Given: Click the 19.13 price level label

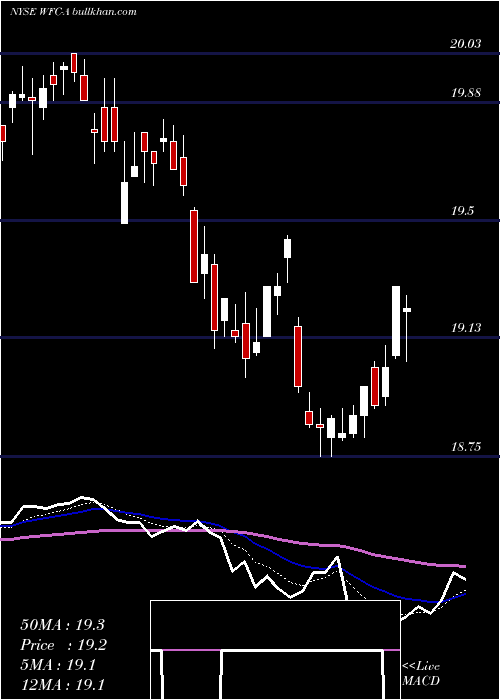Looking at the screenshot, I should tap(466, 328).
